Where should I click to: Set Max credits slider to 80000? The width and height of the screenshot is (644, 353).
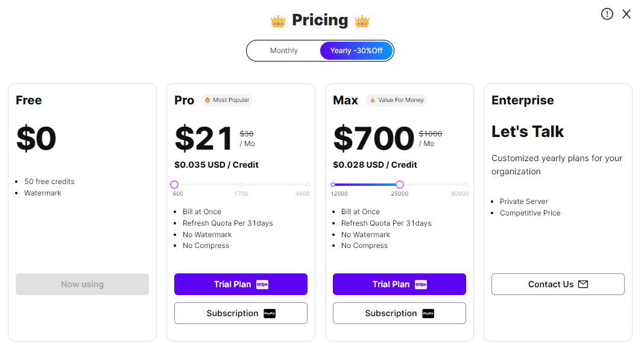point(466,185)
